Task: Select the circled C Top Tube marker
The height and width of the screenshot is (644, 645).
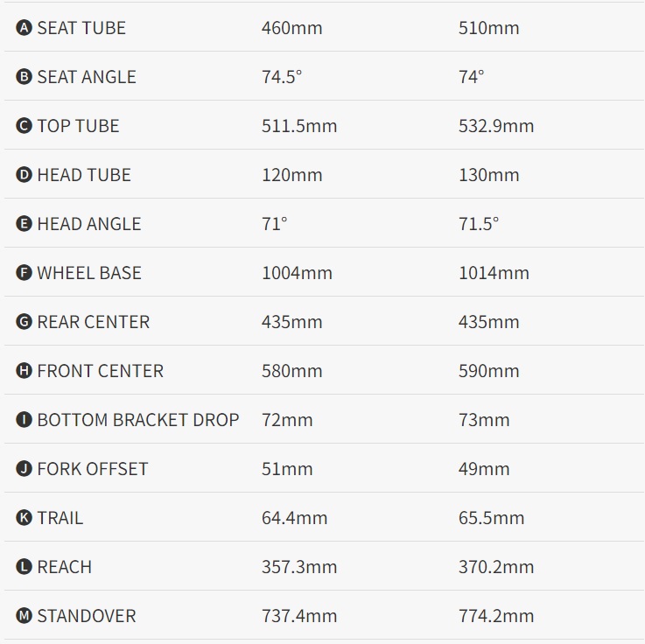Action: click(x=24, y=126)
